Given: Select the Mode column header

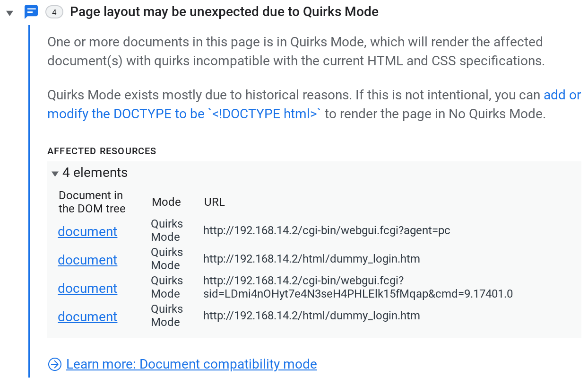Looking at the screenshot, I should tap(166, 202).
